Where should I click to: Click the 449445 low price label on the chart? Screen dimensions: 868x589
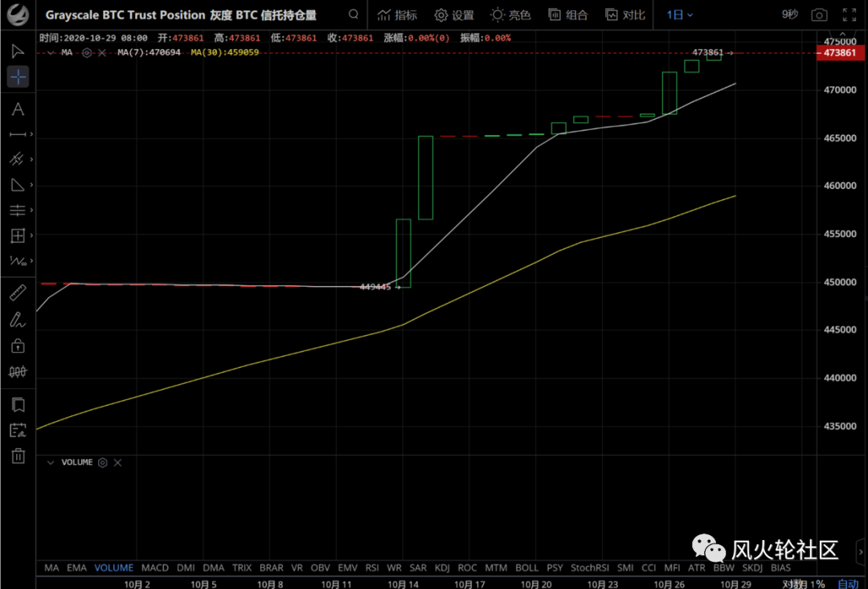click(x=375, y=287)
